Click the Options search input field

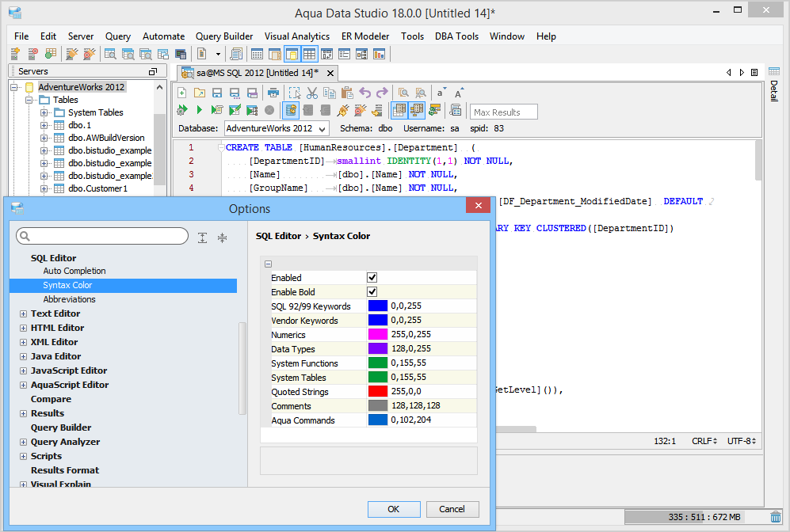pos(102,236)
